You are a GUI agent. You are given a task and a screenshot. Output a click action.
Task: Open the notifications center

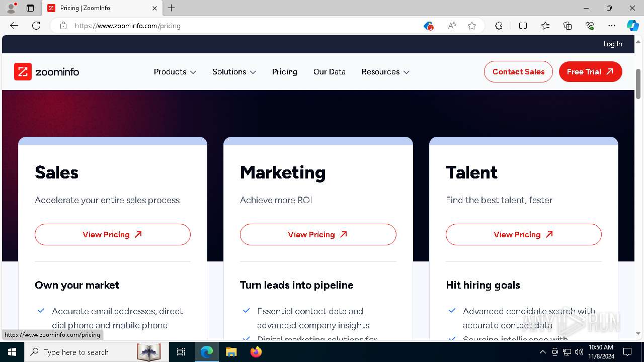627,352
